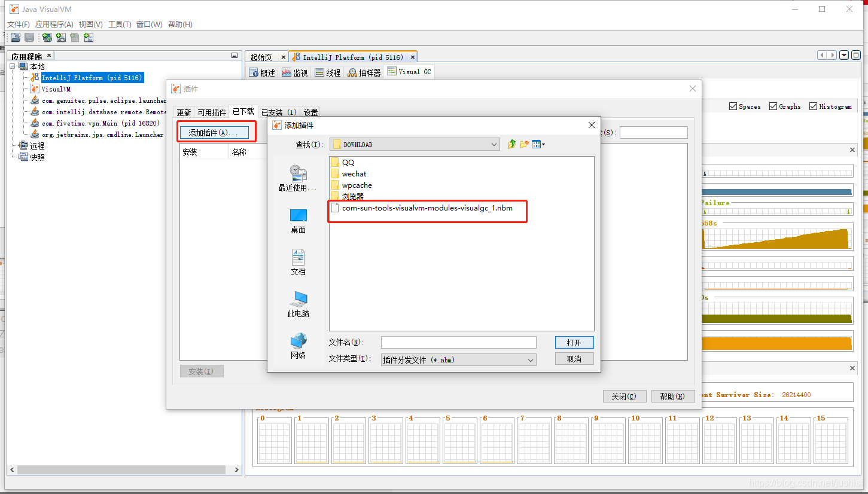This screenshot has width=868, height=494.
Task: Minimize the Applications panel
Action: (x=234, y=56)
